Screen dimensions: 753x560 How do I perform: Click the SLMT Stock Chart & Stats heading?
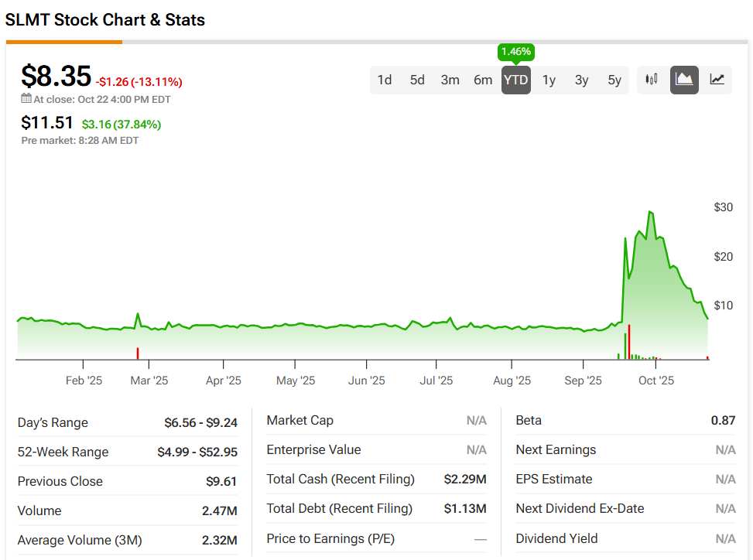coord(105,20)
